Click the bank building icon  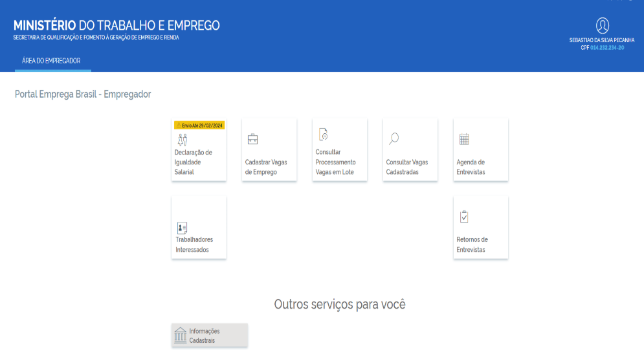[180, 335]
